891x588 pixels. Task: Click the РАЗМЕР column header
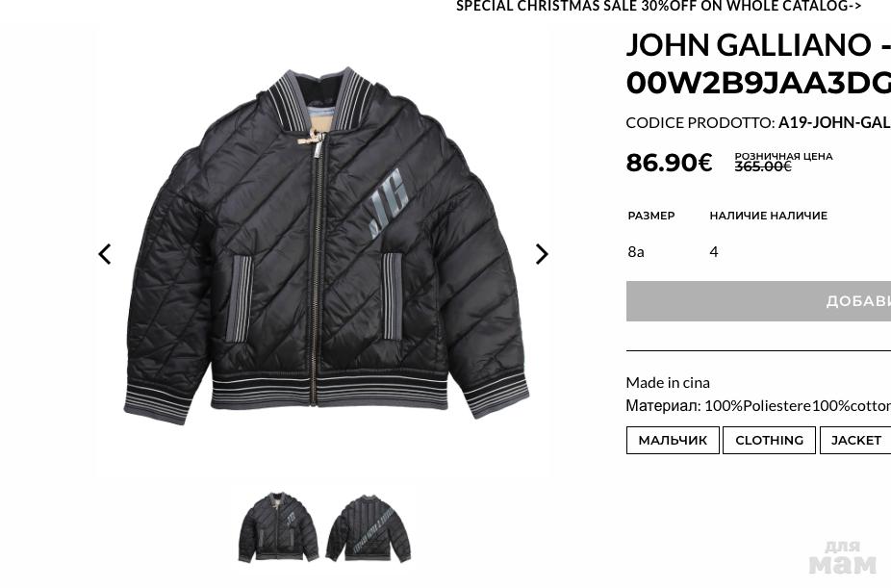click(x=651, y=216)
